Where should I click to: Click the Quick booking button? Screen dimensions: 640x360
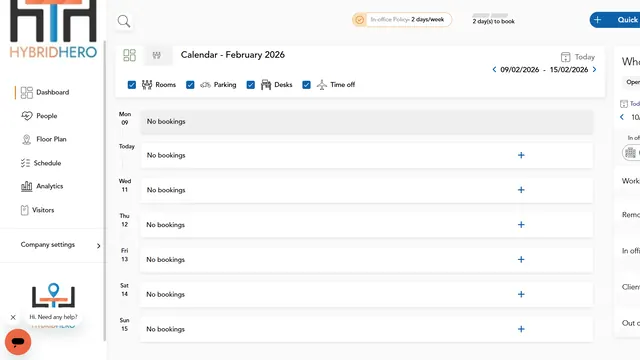click(x=615, y=20)
